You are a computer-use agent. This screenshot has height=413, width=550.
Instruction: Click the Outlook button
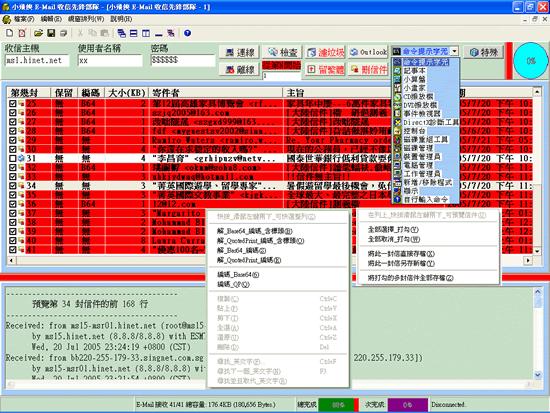pyautogui.click(x=368, y=52)
